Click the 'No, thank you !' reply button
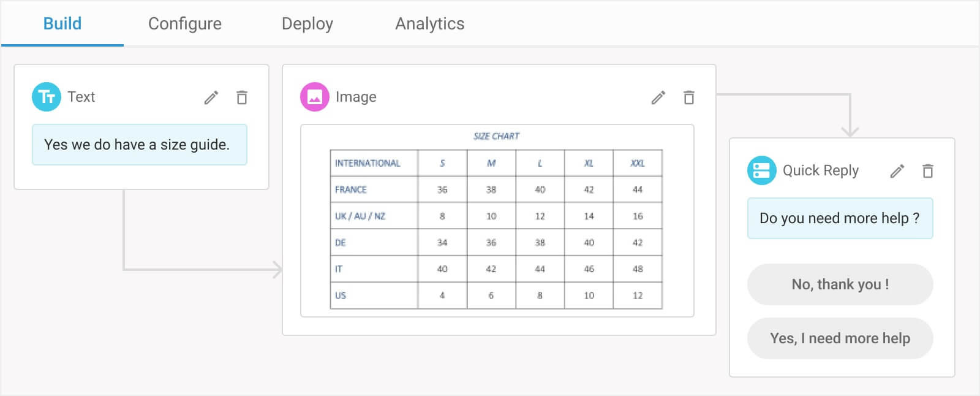The image size is (980, 396). [840, 284]
